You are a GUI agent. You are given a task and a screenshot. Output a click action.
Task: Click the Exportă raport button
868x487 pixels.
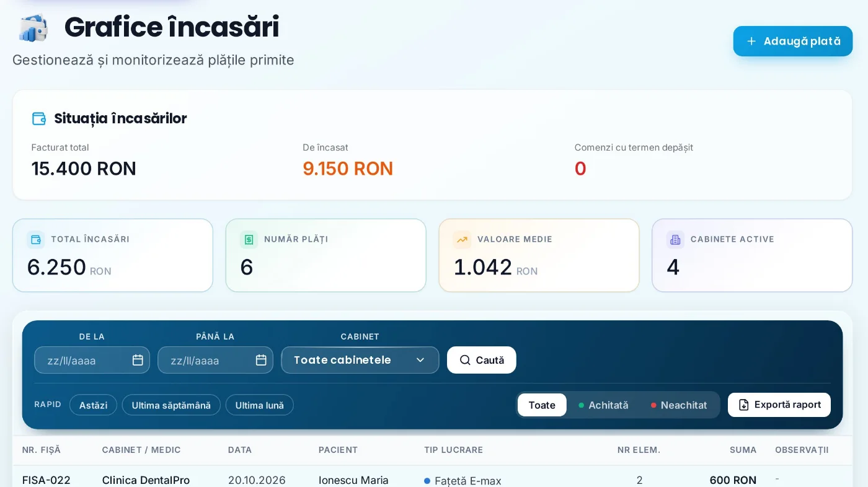[779, 405]
